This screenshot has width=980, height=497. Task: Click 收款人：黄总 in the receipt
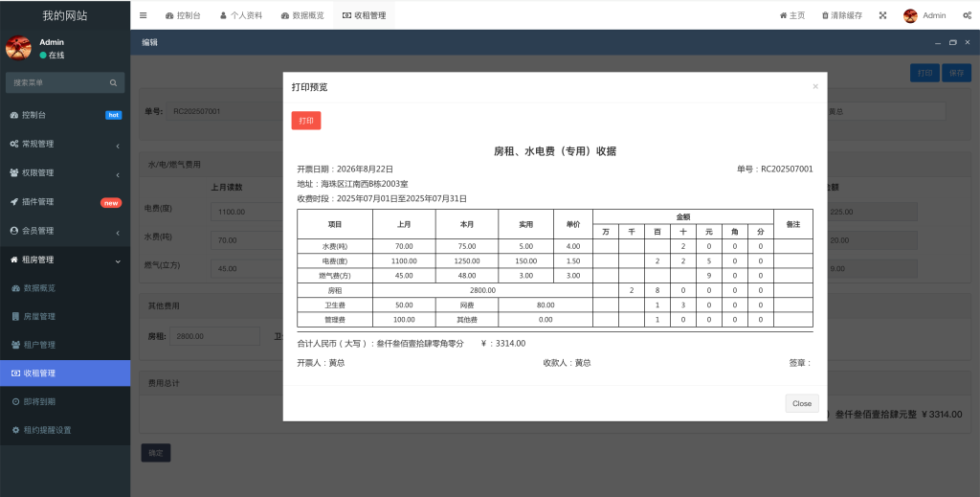tap(567, 363)
